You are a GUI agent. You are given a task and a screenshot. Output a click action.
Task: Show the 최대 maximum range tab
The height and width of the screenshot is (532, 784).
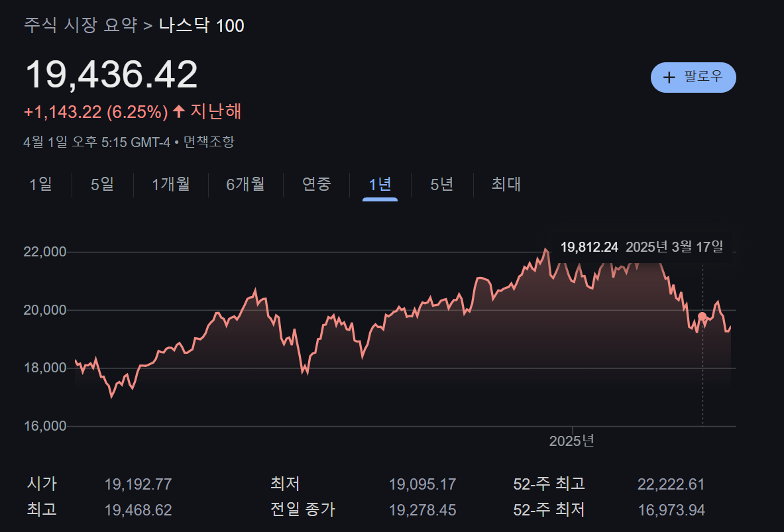click(x=506, y=184)
